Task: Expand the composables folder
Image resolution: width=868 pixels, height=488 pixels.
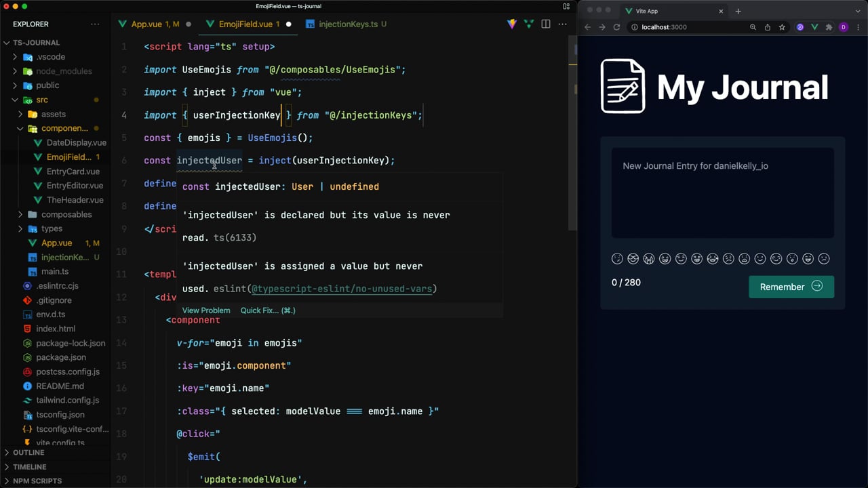Action: (20, 214)
